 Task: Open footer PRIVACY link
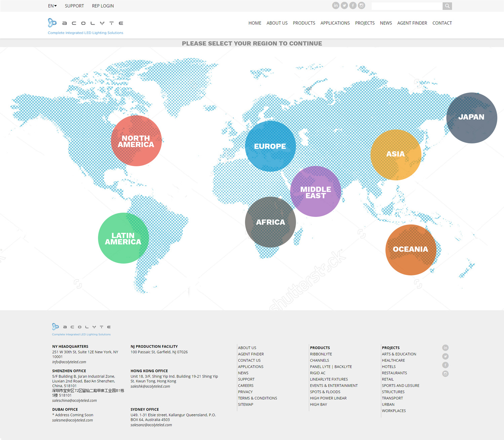click(245, 392)
